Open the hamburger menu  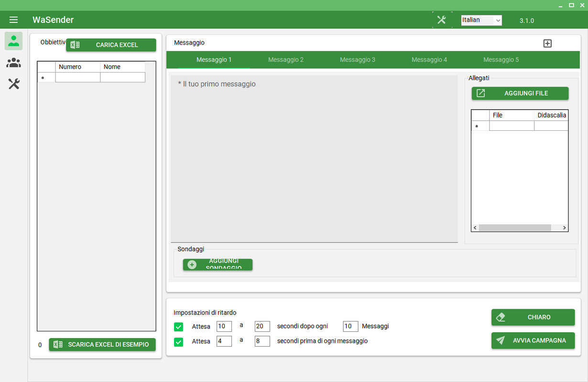(13, 20)
